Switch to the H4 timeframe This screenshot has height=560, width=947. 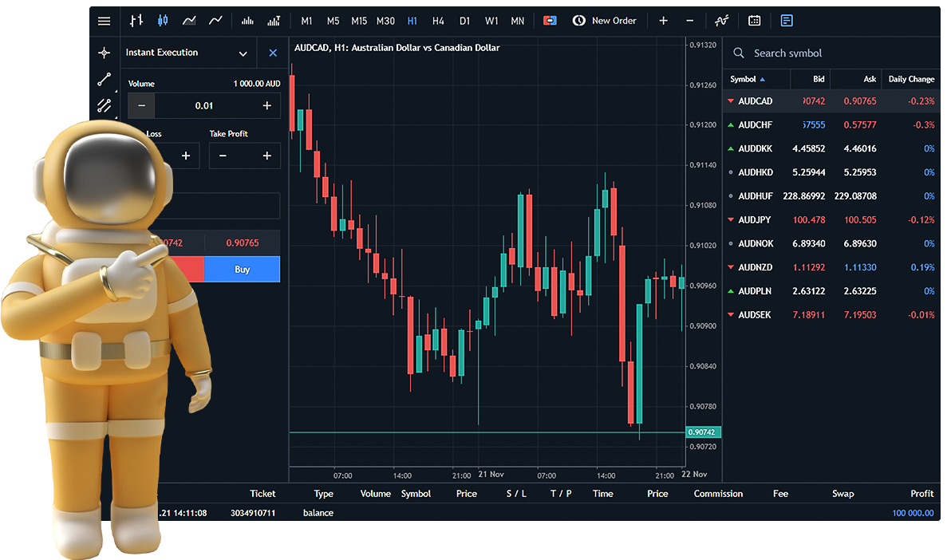[x=438, y=21]
